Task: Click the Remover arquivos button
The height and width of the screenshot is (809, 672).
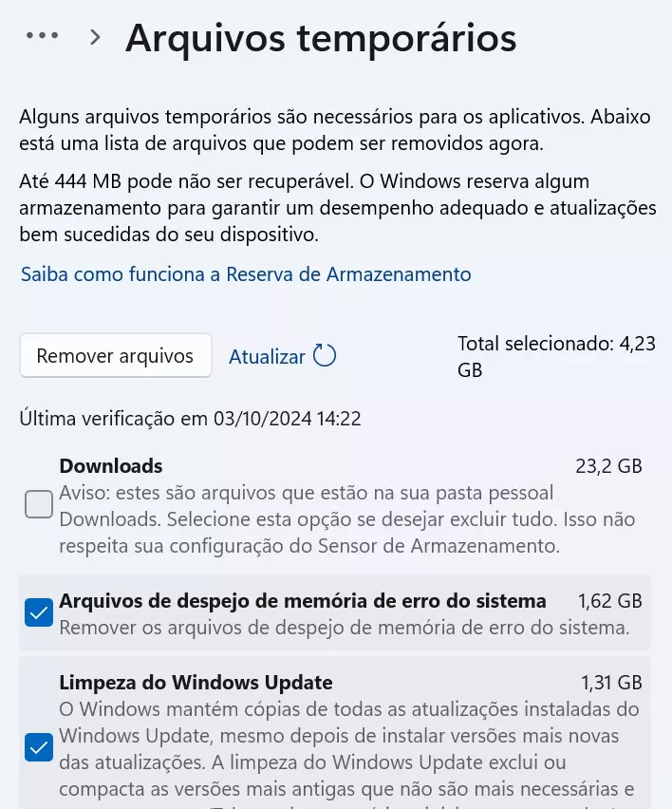Action: coord(116,355)
